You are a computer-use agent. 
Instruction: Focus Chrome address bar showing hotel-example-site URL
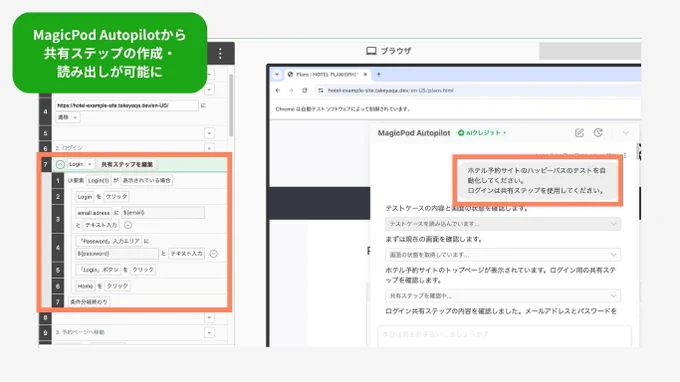[x=477, y=90]
